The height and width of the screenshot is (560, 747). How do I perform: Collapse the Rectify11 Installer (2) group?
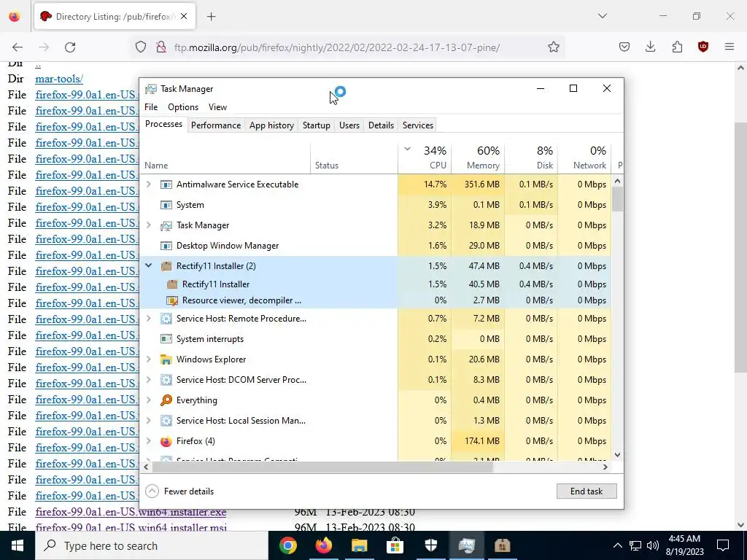149,265
